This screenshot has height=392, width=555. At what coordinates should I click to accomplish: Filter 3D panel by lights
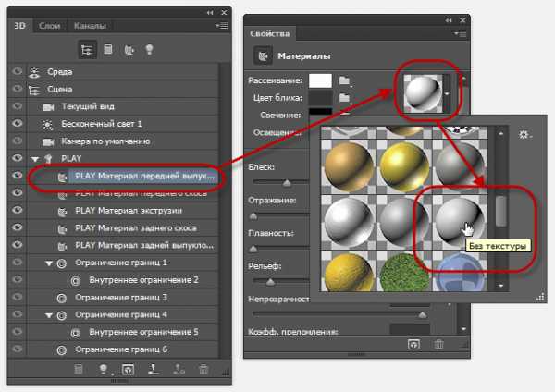pos(149,50)
